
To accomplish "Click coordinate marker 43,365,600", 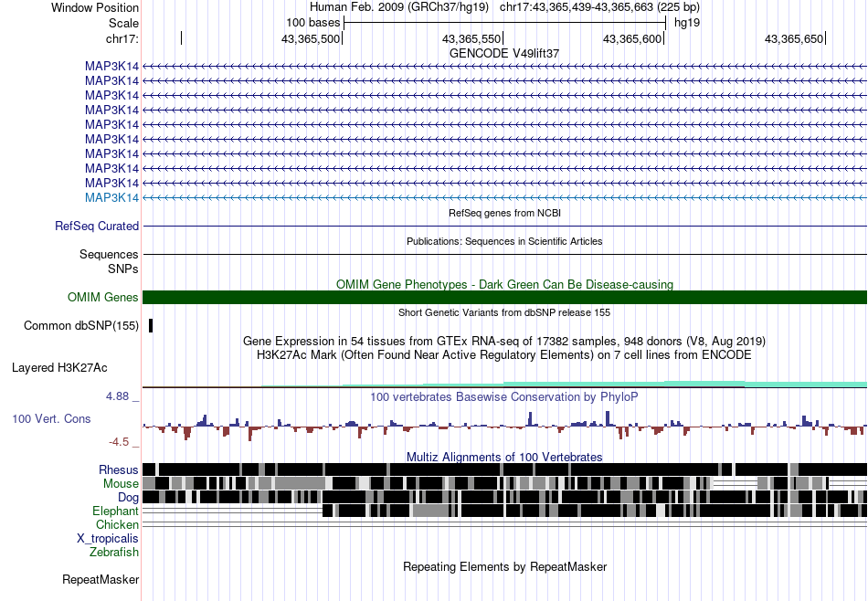I will [x=632, y=38].
